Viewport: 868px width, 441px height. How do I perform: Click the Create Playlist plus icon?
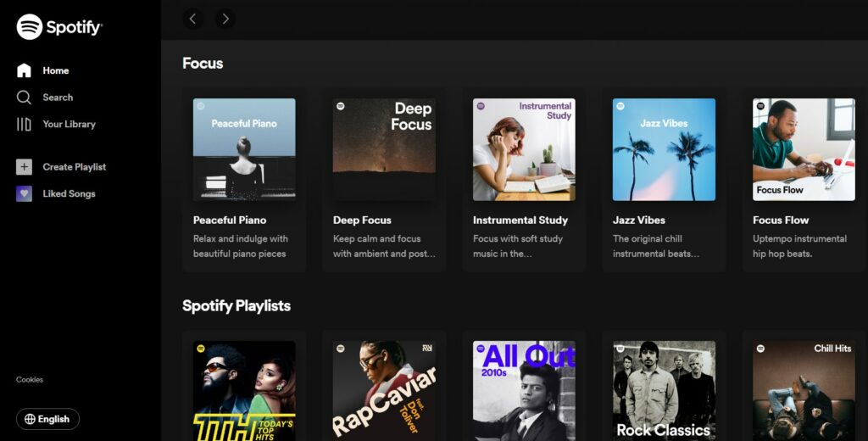tap(24, 167)
